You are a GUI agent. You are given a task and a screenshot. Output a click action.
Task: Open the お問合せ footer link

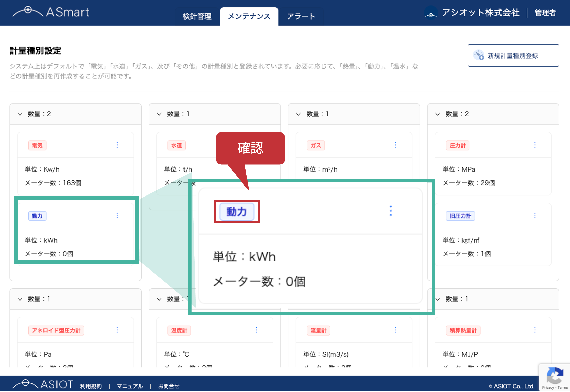click(x=169, y=386)
